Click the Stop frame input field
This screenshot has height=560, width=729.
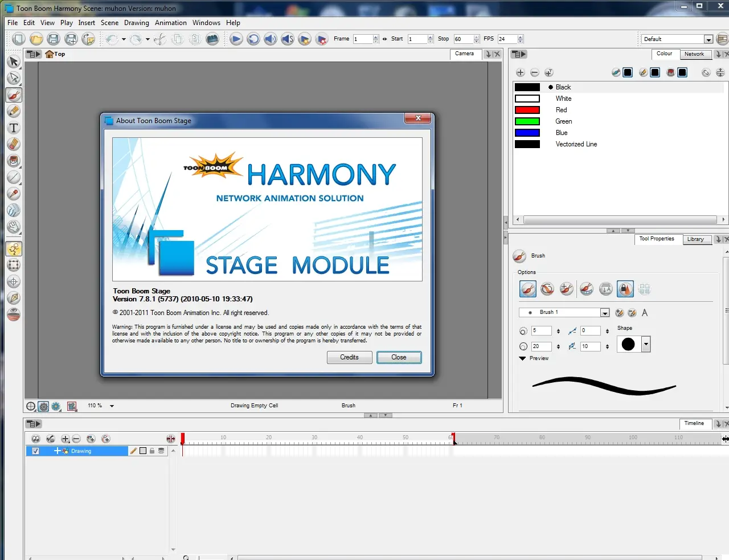pos(464,39)
